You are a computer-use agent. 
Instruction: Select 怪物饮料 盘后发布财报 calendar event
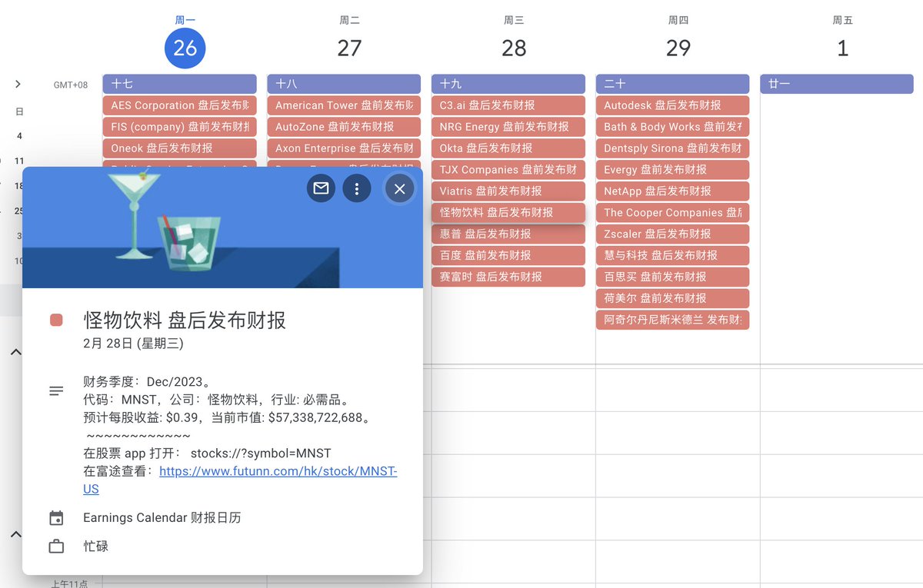pos(508,213)
